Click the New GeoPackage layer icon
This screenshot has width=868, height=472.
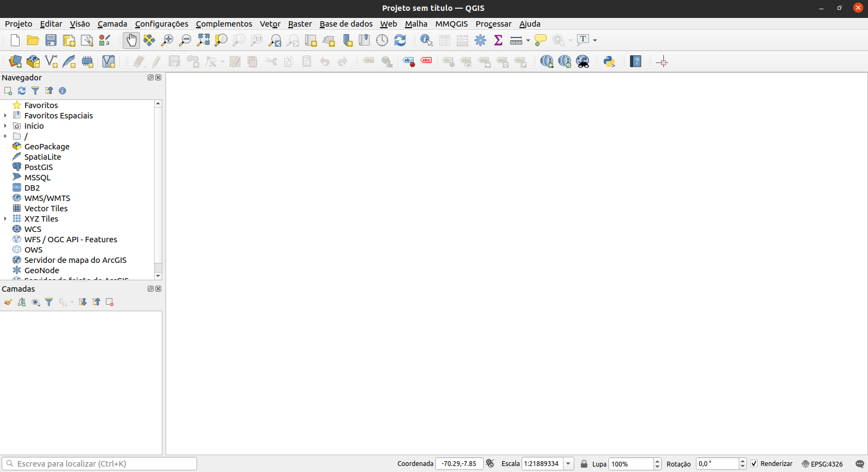pyautogui.click(x=33, y=61)
